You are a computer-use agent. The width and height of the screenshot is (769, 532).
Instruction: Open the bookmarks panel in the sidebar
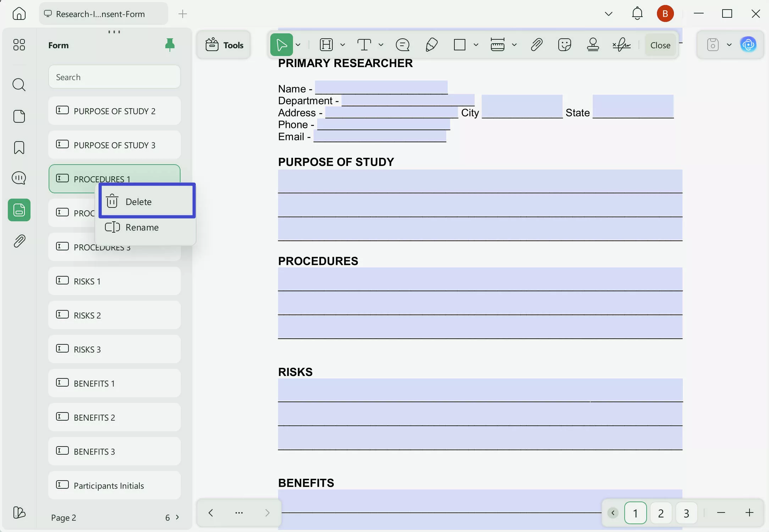pyautogui.click(x=19, y=148)
